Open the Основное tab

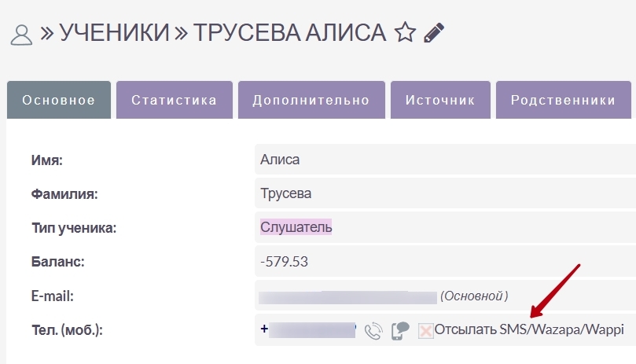(x=59, y=100)
